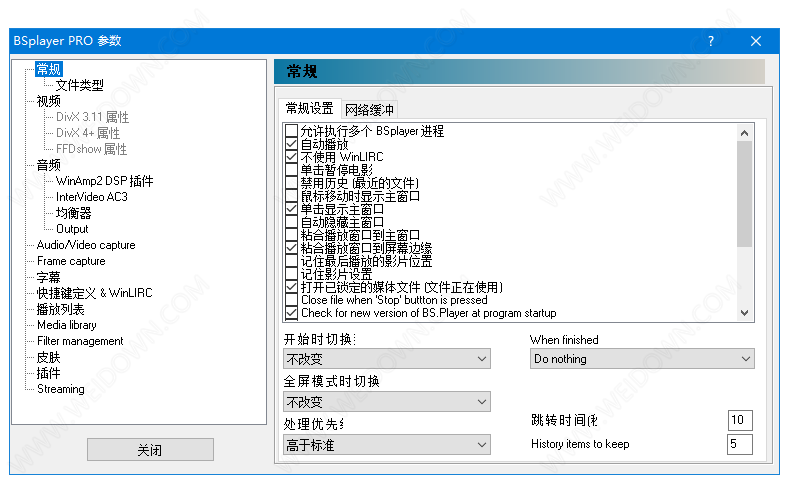Click the 跳转时间 input field
The height and width of the screenshot is (500, 790).
740,420
